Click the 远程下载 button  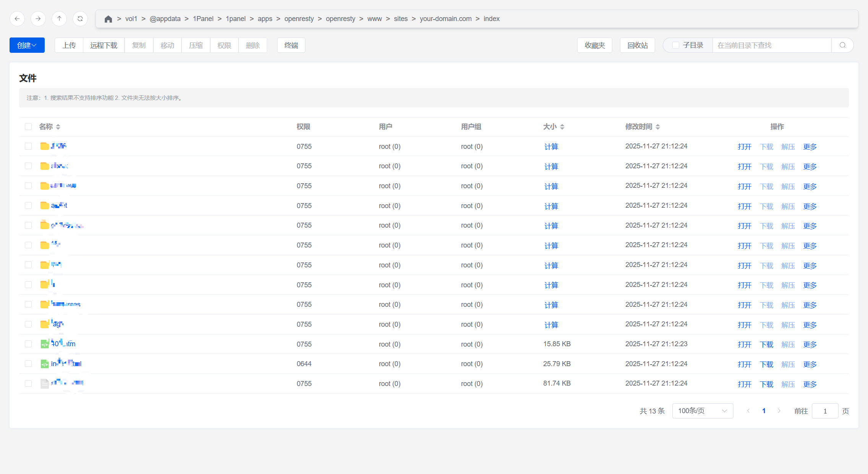(104, 45)
